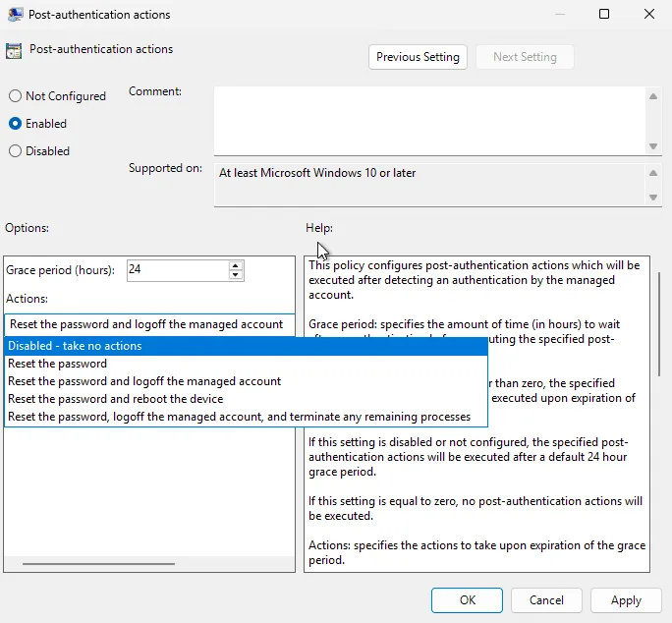Select the Disabled radio button
The image size is (672, 623).
[x=15, y=151]
